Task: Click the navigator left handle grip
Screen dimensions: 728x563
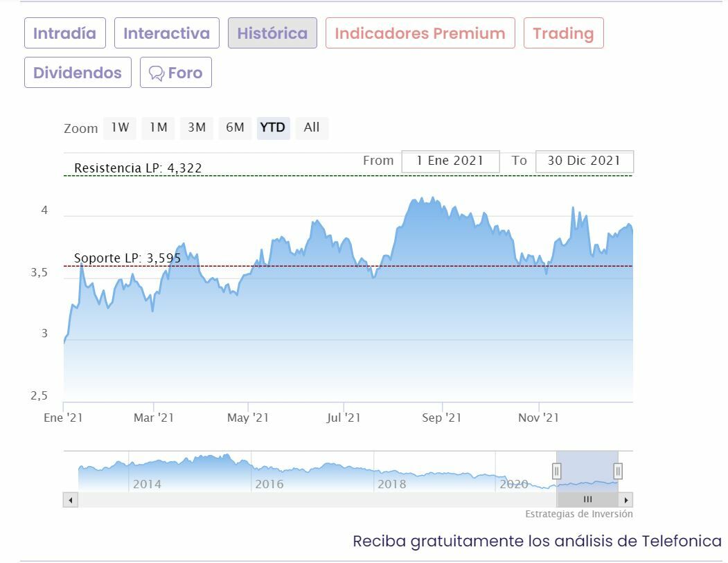Action: pyautogui.click(x=556, y=472)
